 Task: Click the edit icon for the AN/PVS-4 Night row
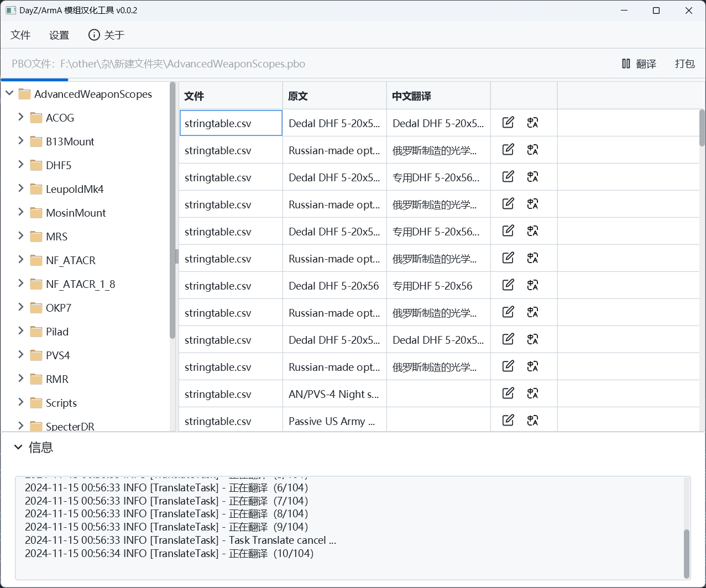pyautogui.click(x=508, y=393)
